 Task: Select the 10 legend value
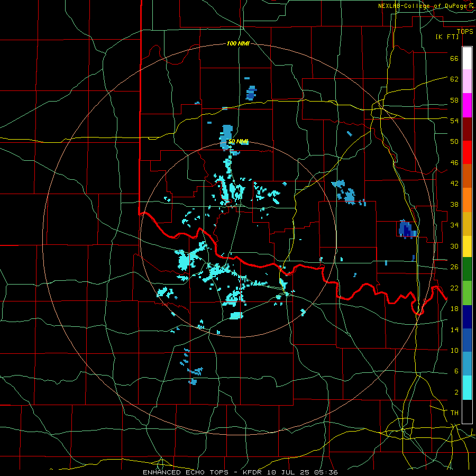click(454, 351)
